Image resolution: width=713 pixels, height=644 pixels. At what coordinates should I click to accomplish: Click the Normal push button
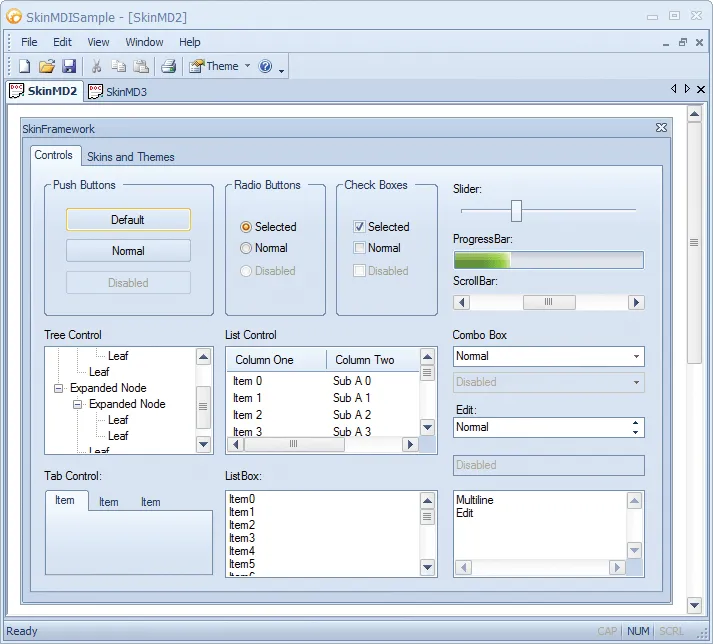tap(128, 251)
